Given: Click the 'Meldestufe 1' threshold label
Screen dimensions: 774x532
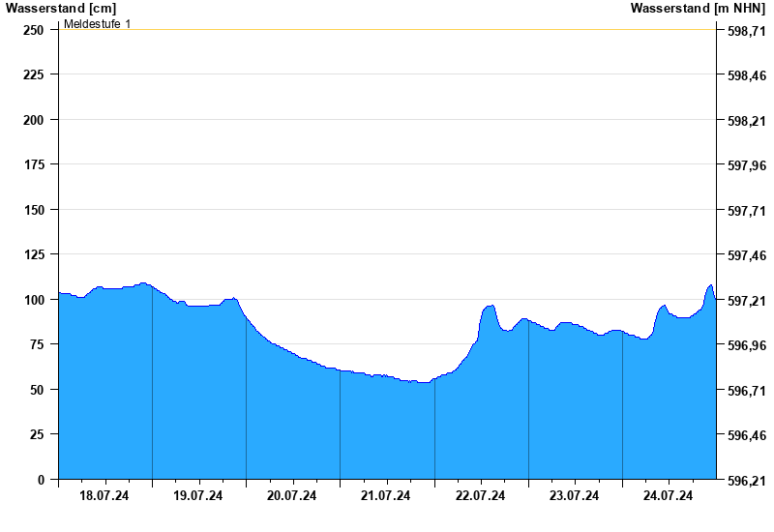Looking at the screenshot, I should 97,23.
